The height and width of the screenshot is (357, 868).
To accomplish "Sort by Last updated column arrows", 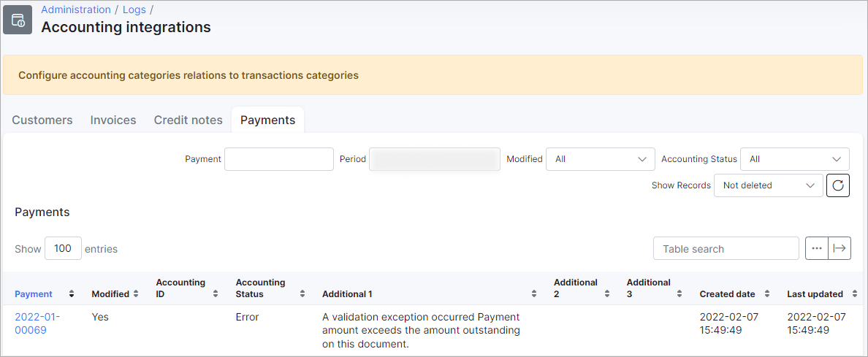I will (855, 294).
